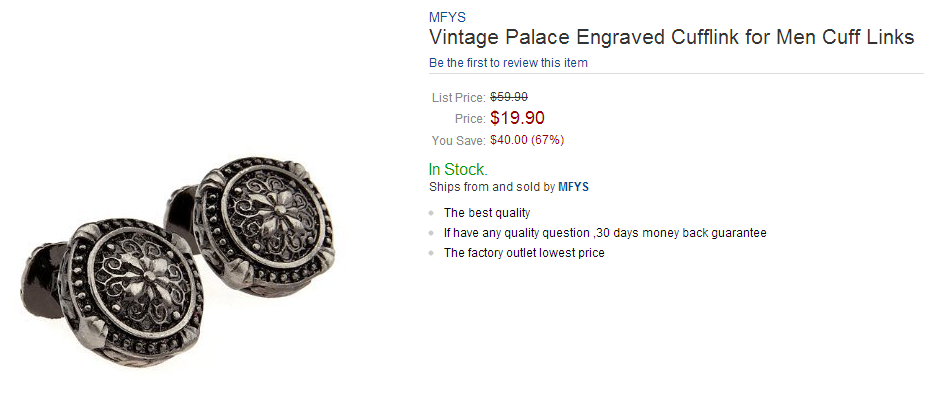Click the bullet dot beside the money back guarantee
Image resolution: width=940 pixels, height=410 pixels.
pyautogui.click(x=431, y=234)
